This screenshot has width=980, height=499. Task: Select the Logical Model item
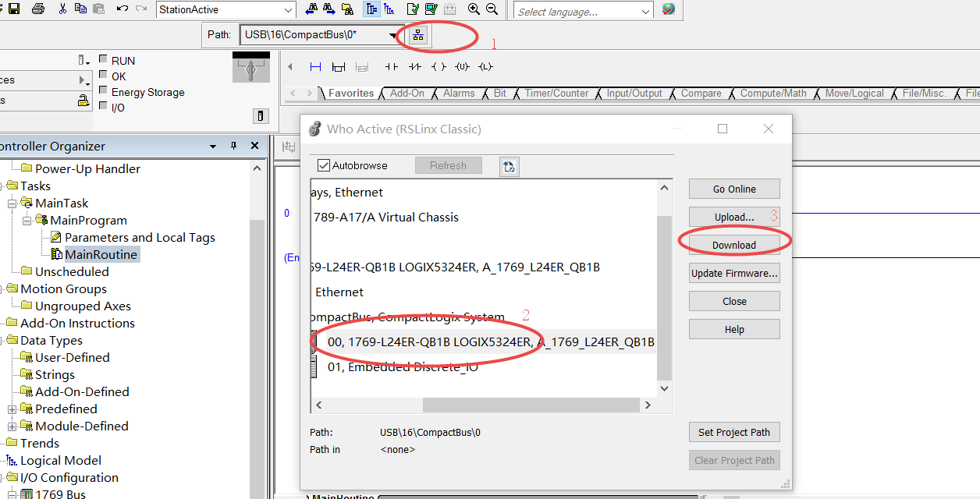(61, 460)
